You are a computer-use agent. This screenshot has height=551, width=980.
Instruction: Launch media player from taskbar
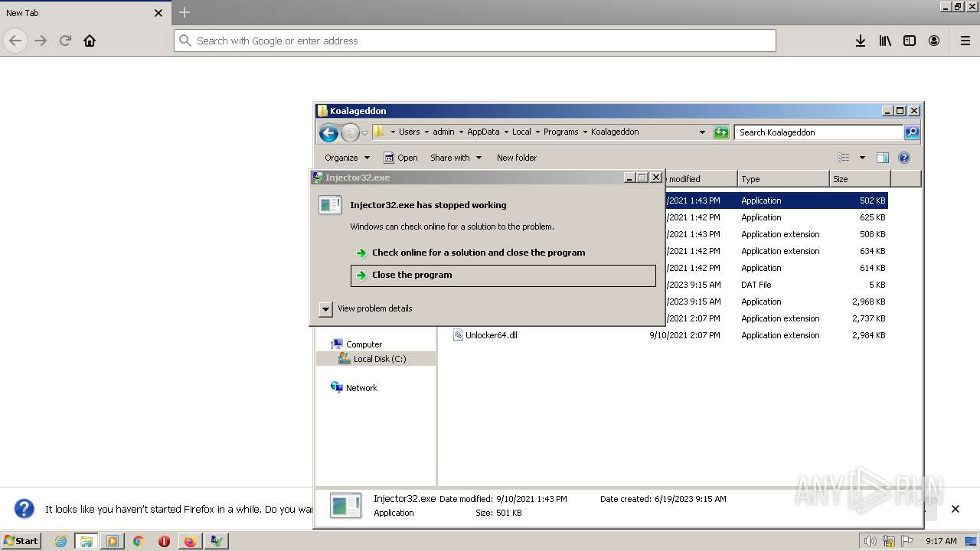pos(113,541)
